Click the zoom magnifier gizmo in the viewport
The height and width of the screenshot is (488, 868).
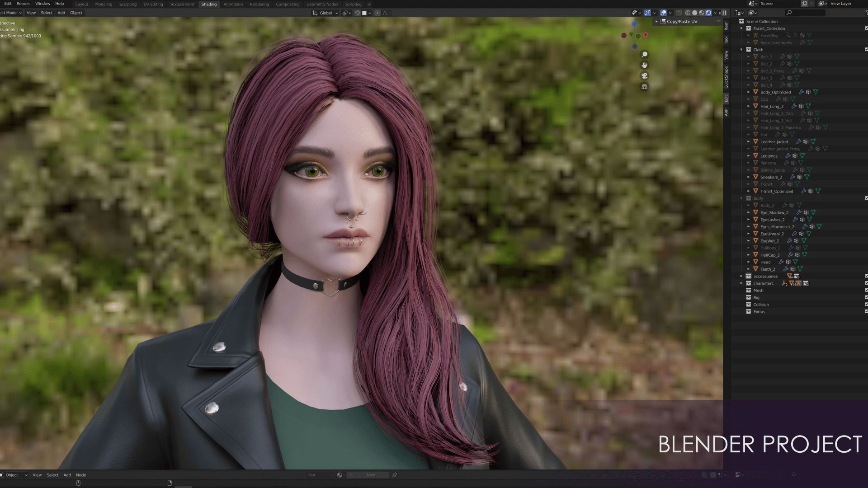645,54
